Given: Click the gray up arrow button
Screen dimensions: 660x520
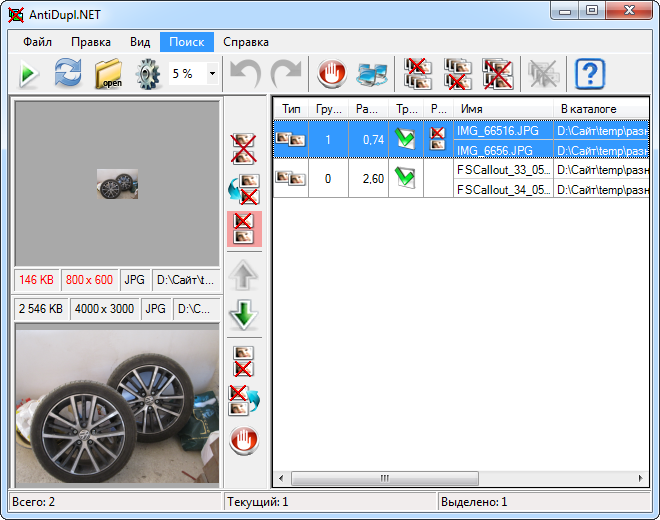Looking at the screenshot, I should 243,275.
